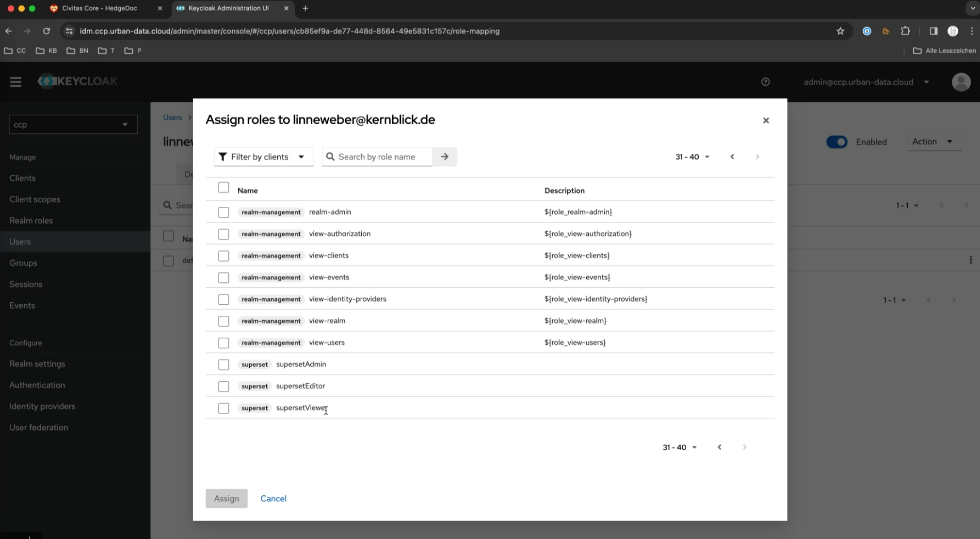Open the Authentication sidebar link
The width and height of the screenshot is (980, 539).
pyautogui.click(x=37, y=385)
